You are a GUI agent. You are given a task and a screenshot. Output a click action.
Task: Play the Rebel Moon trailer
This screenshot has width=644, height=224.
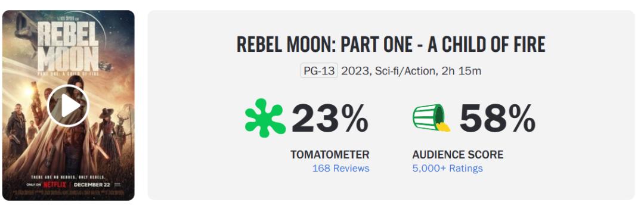pos(68,106)
